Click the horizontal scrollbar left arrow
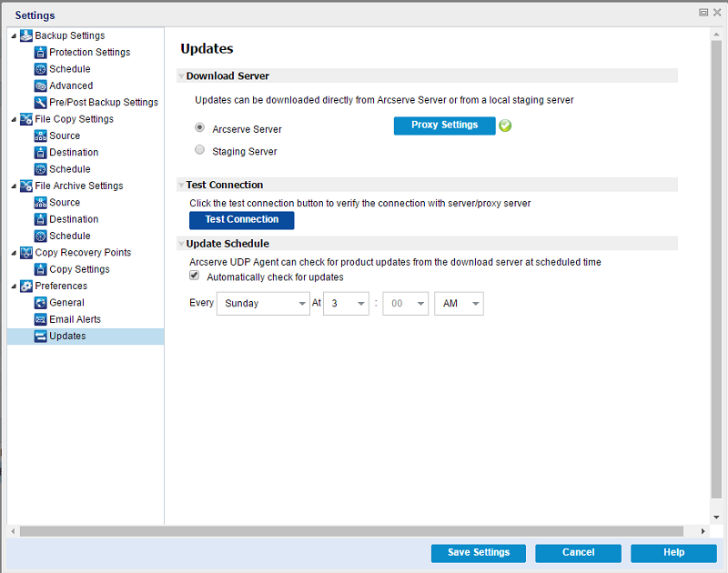Viewport: 728px width, 573px height. [x=13, y=531]
